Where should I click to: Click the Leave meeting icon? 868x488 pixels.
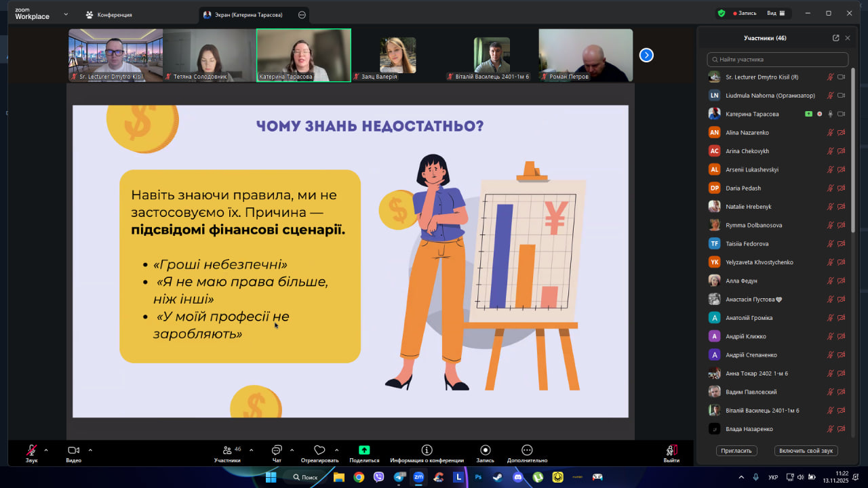coord(671,451)
